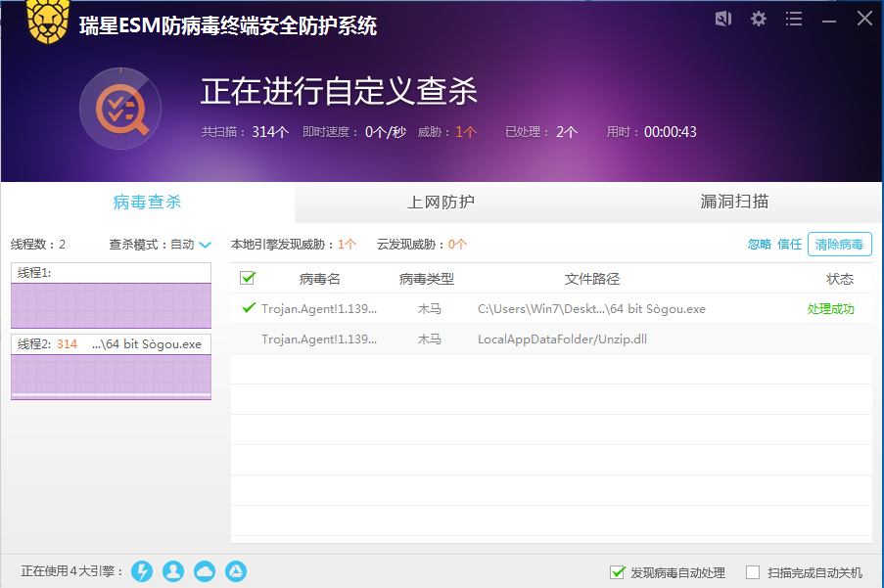Click the person-shaped engine icon
The image size is (884, 588).
173,571
